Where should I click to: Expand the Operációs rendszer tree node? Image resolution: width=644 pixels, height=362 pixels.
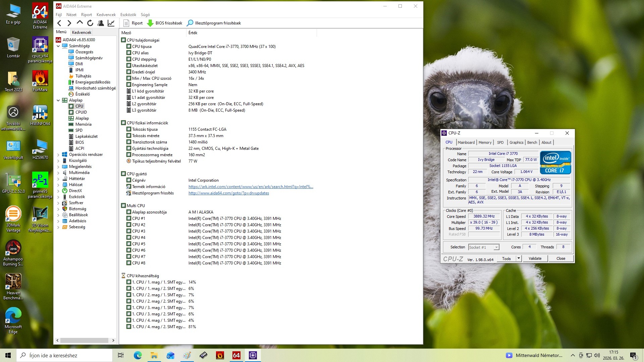(58, 155)
